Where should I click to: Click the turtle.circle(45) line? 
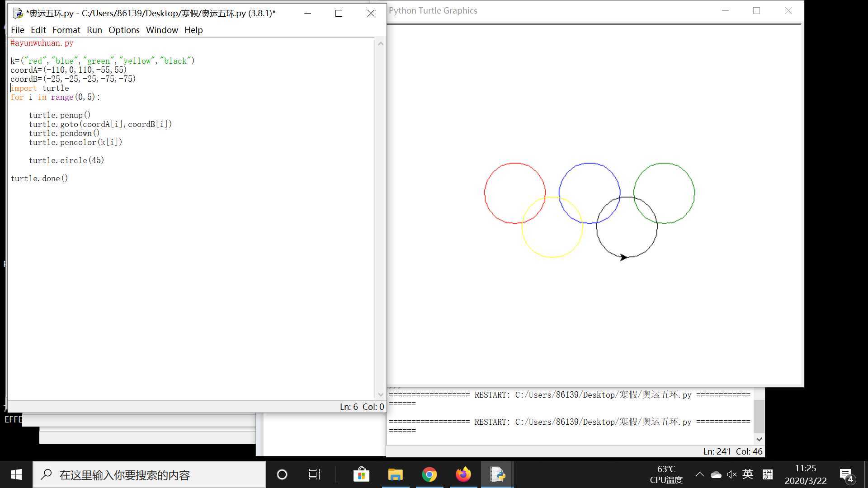click(66, 160)
